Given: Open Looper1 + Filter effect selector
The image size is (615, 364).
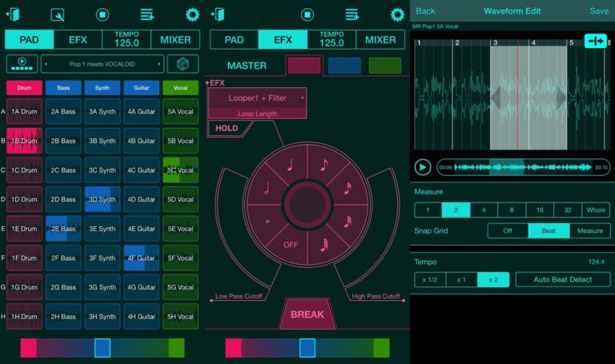Looking at the screenshot, I should 257,98.
